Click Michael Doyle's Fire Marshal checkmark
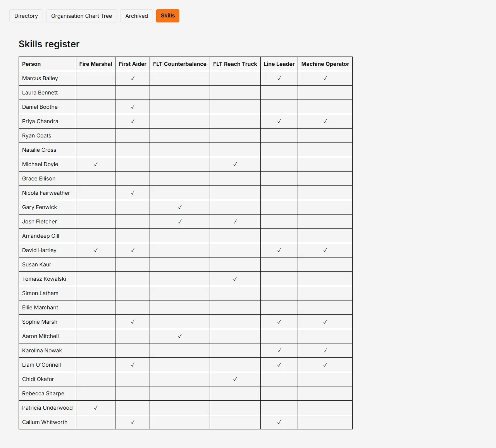This screenshot has height=448, width=496. 96,164
